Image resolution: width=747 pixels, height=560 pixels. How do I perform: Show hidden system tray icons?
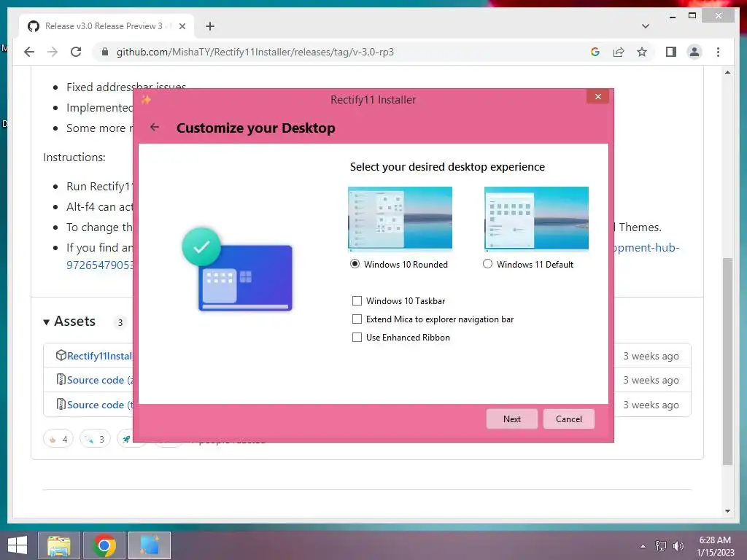(x=643, y=546)
